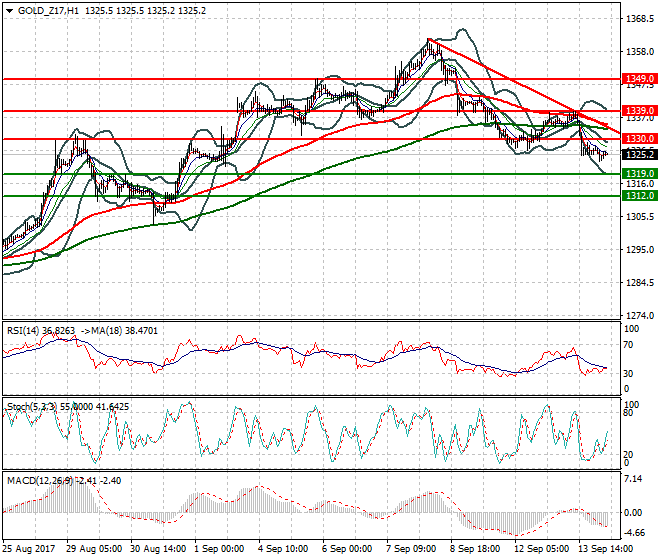Click the 25 Aug 2017 date label

[29, 549]
